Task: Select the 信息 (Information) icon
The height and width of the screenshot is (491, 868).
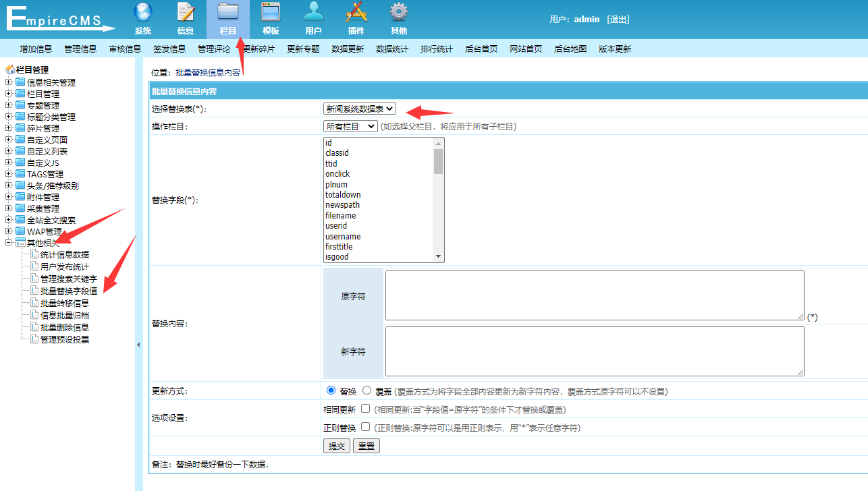Action: coord(186,18)
